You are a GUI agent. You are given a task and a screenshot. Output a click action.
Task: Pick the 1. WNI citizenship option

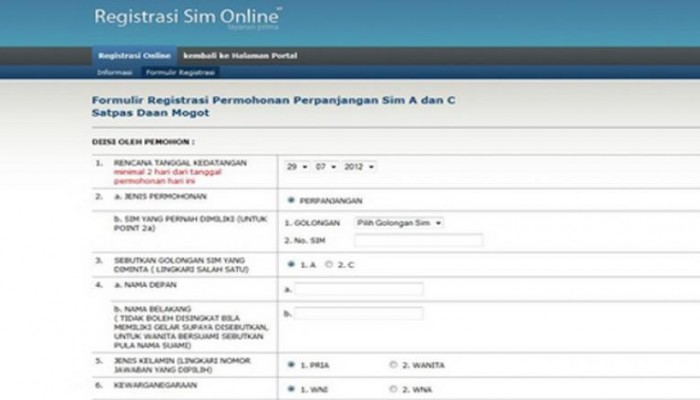pyautogui.click(x=290, y=387)
